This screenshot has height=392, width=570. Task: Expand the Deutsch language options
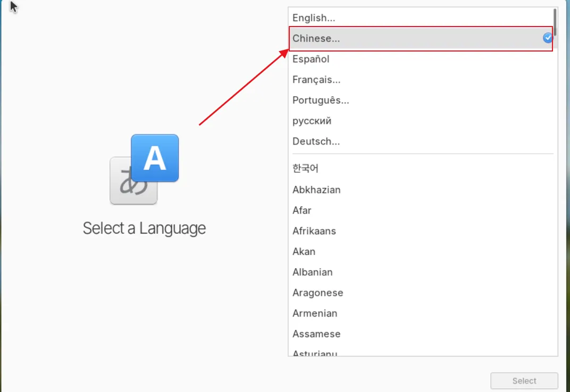[x=316, y=141]
